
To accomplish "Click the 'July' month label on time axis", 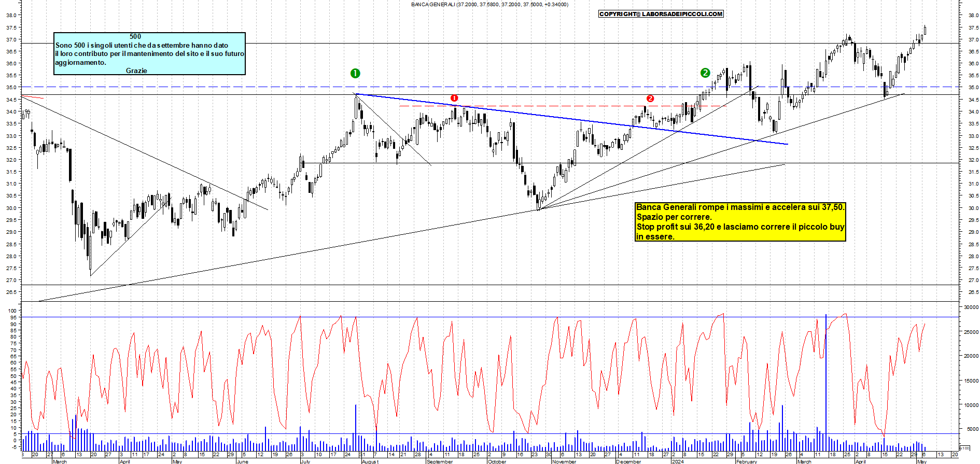I will (x=305, y=461).
